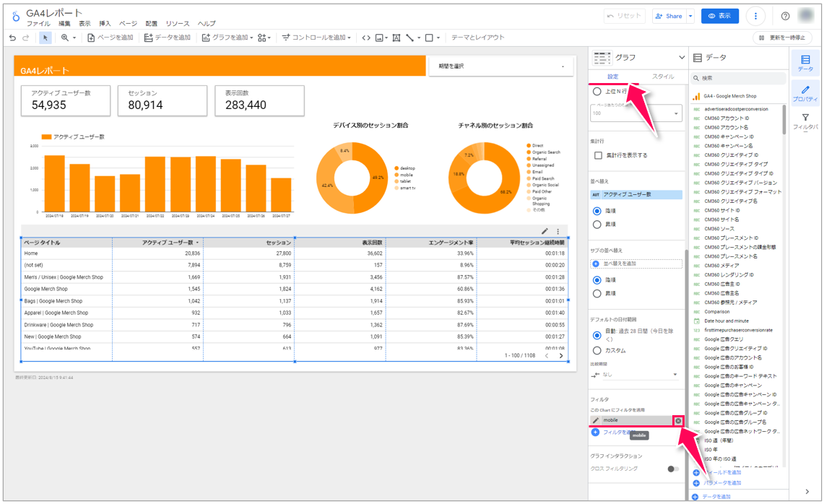This screenshot has width=824, height=504.
Task: Open the ファイル menu
Action: point(38,24)
